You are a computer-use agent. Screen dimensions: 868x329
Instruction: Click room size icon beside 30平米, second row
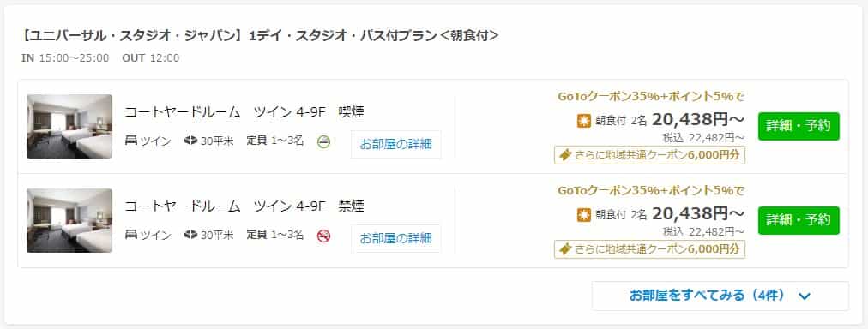click(x=190, y=235)
